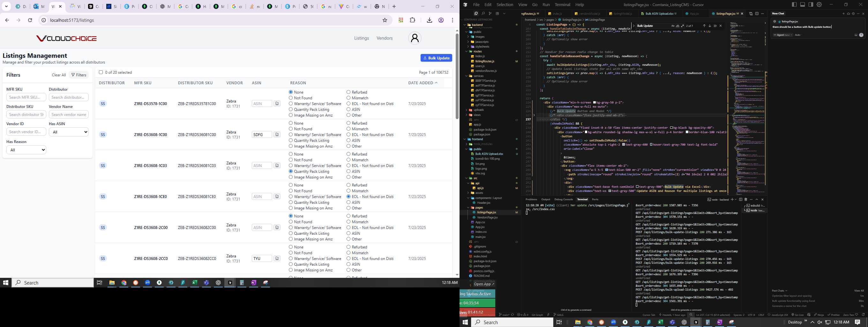
Task: Open Extensions view in Cursor sidebar
Action: pyautogui.click(x=497, y=13)
